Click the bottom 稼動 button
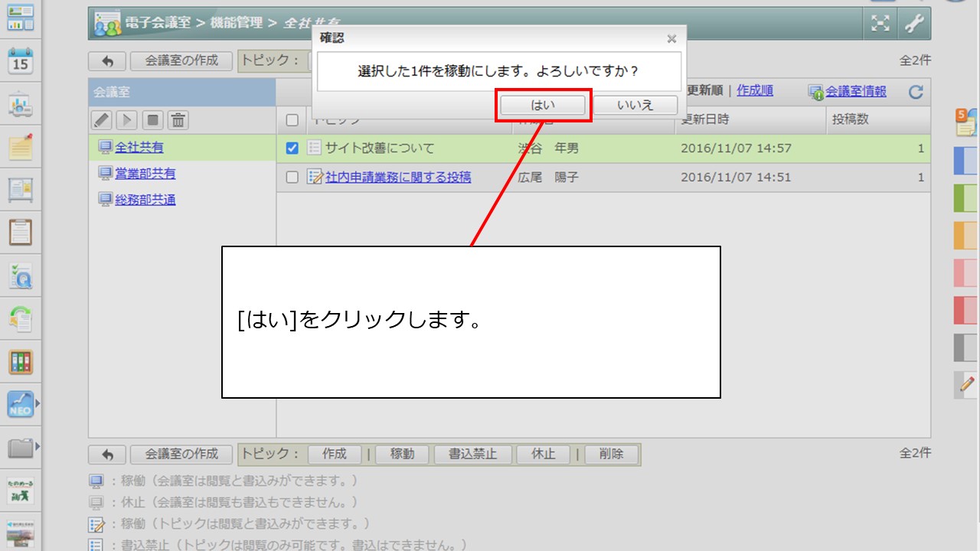Viewport: 980px width, 551px height. [402, 455]
